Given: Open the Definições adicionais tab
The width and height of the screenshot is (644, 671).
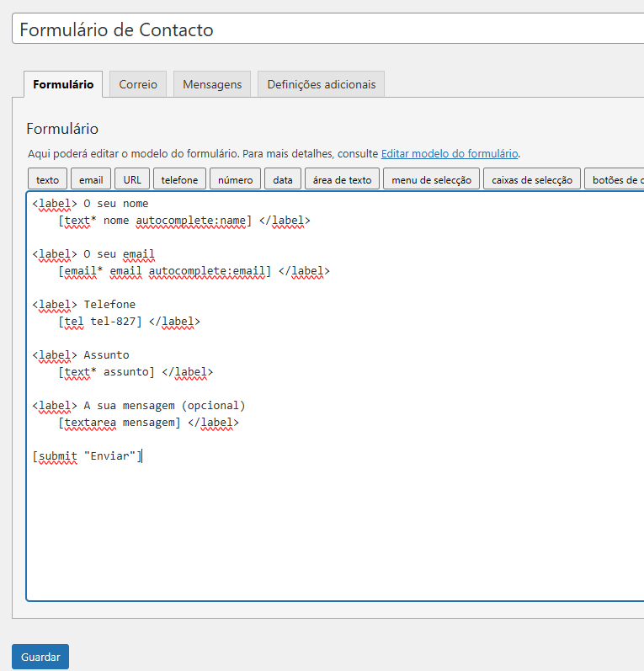Looking at the screenshot, I should tap(322, 84).
